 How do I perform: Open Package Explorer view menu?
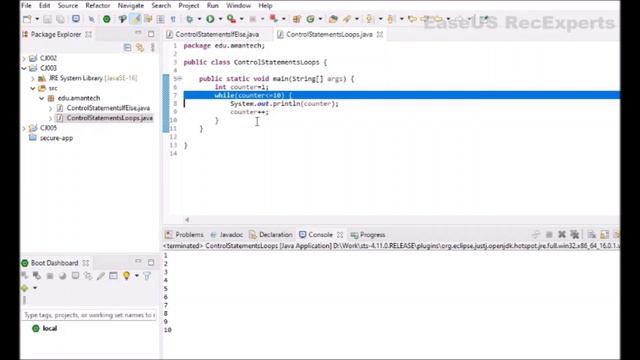(x=153, y=48)
